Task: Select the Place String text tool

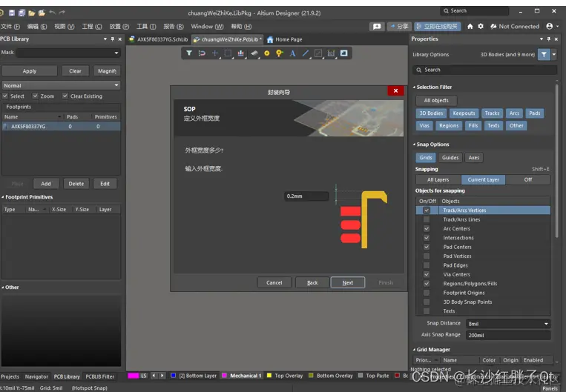Action: 292,53
